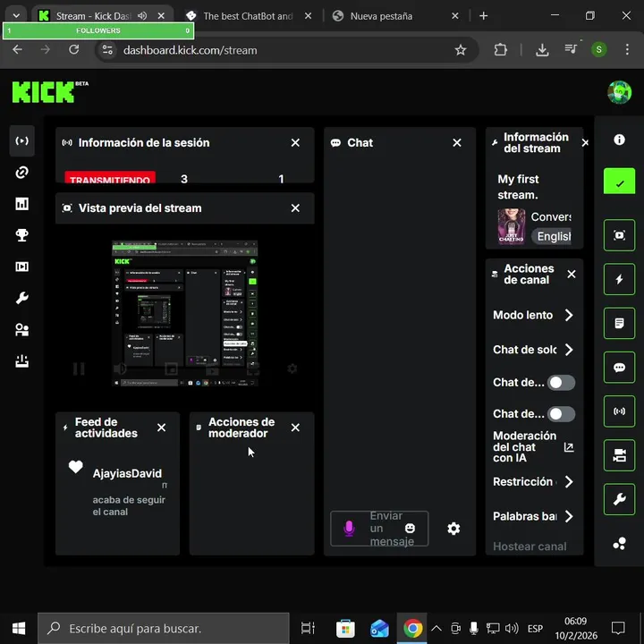Open the emoji picker in chat input
This screenshot has width=644, height=644.
point(410,529)
